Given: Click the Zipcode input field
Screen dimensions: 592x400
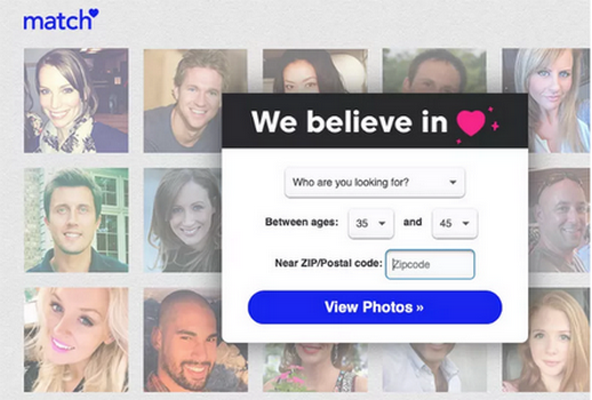Looking at the screenshot, I should pos(430,264).
